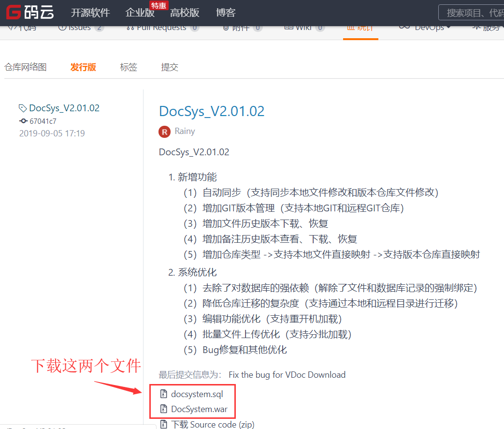The height and width of the screenshot is (429, 504).
Task: Click Rainy's avatar thumbnail
Action: tap(164, 131)
